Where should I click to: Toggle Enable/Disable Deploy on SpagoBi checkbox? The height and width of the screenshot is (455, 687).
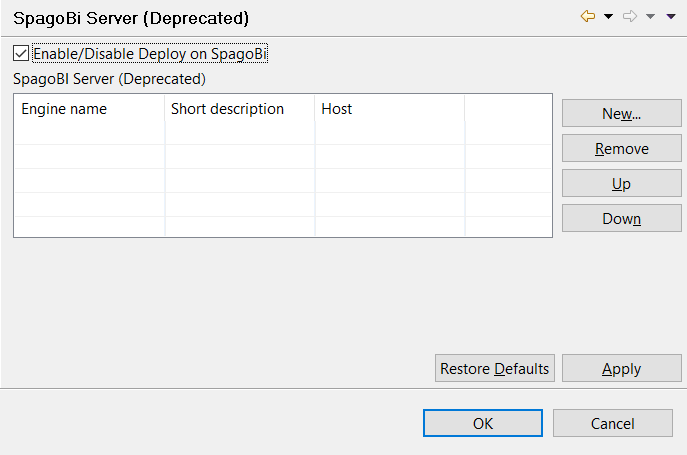(x=22, y=53)
